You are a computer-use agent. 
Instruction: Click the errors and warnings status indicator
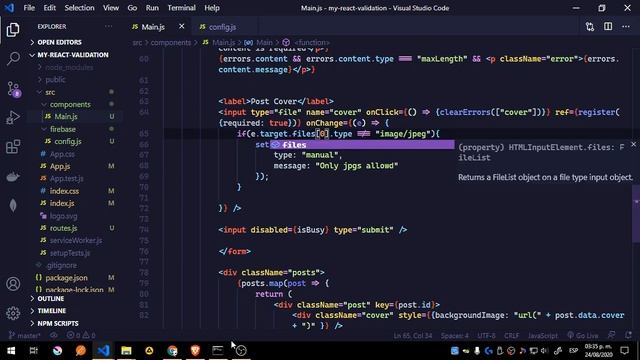[x=81, y=336]
